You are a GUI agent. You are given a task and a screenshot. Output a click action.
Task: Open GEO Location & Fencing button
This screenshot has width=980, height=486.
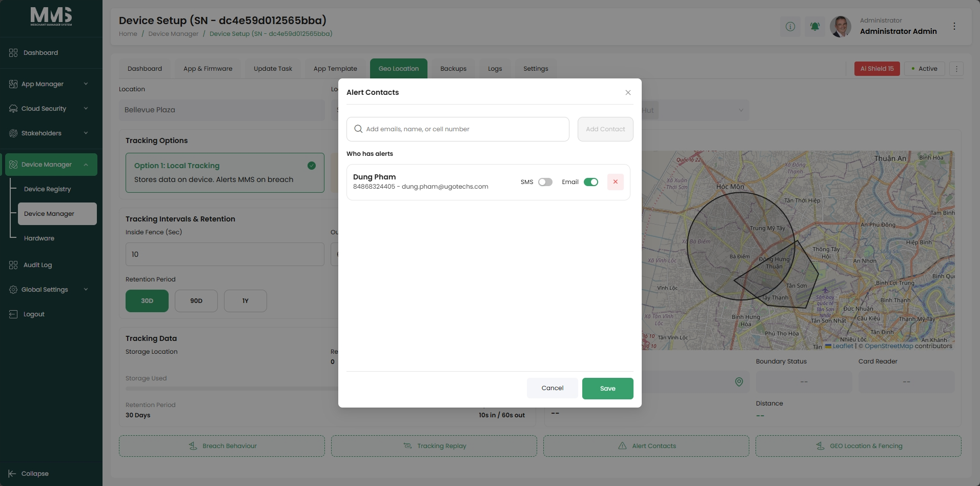pos(859,446)
